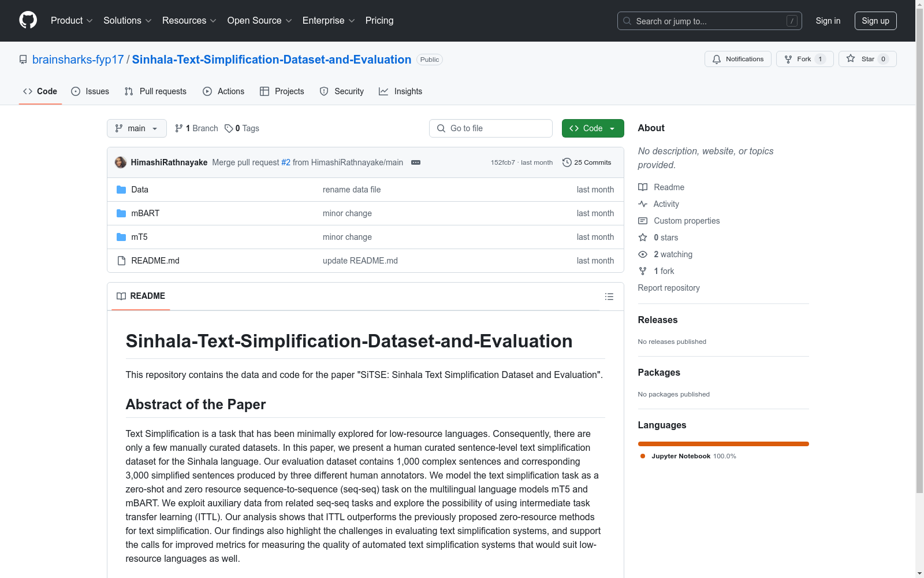Select the README tab heading
The width and height of the screenshot is (924, 578).
click(141, 296)
